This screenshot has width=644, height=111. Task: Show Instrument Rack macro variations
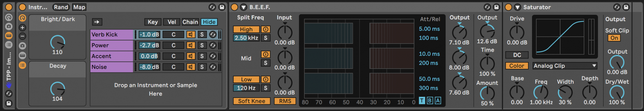pyautogui.click(x=22, y=46)
